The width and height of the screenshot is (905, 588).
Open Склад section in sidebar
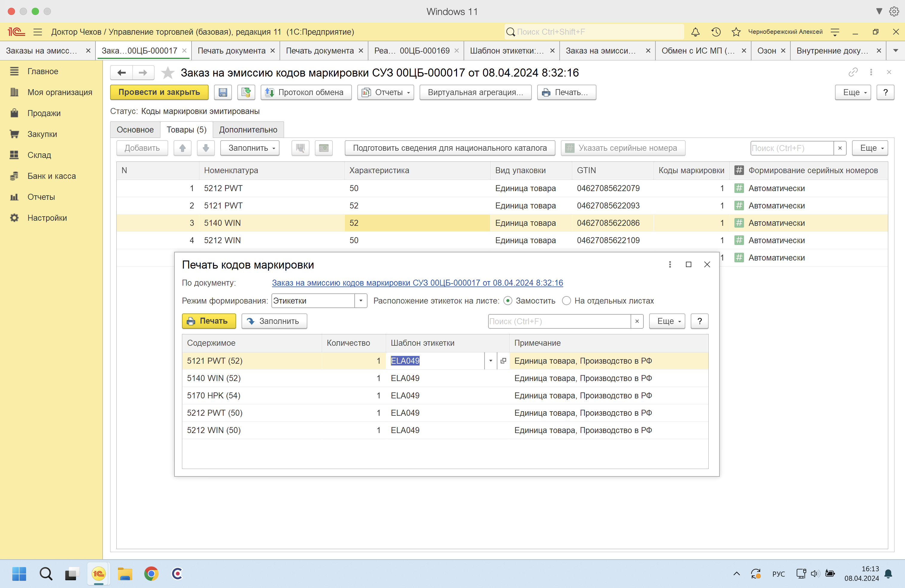coord(39,155)
